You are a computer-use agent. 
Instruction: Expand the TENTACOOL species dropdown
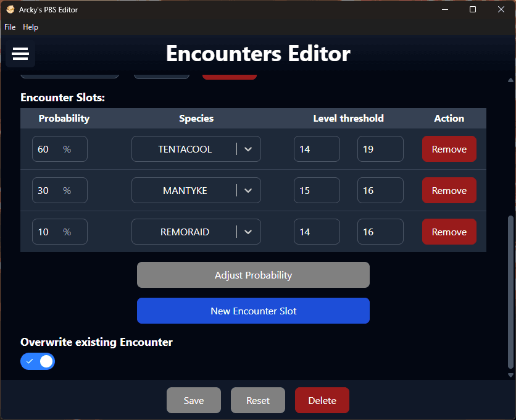pos(248,149)
